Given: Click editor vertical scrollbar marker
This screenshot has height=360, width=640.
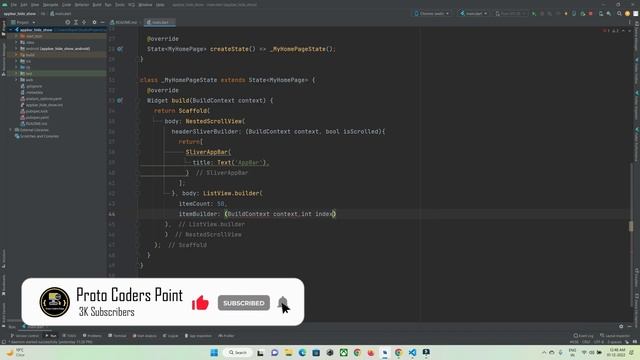Looking at the screenshot, I should (x=631, y=226).
